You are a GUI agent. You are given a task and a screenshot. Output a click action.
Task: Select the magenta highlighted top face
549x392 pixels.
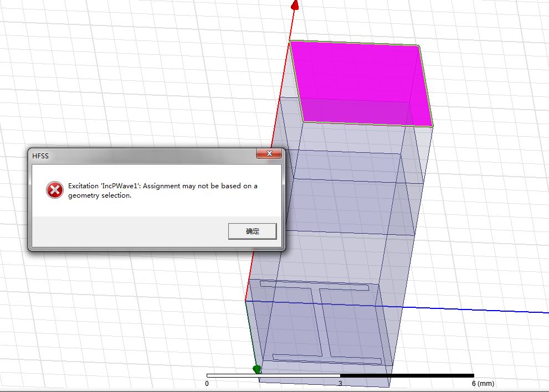tap(361, 84)
